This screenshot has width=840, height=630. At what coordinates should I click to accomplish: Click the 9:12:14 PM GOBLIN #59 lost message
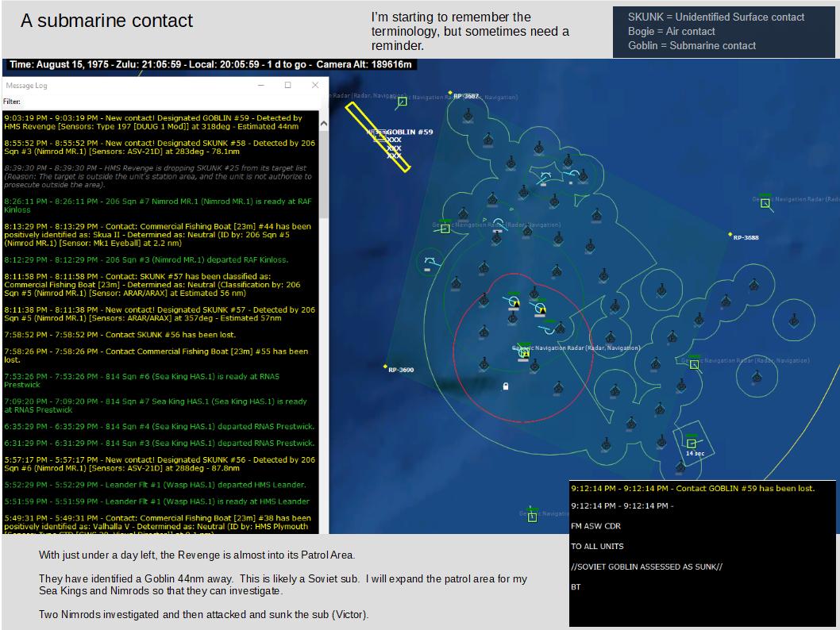tap(692, 488)
